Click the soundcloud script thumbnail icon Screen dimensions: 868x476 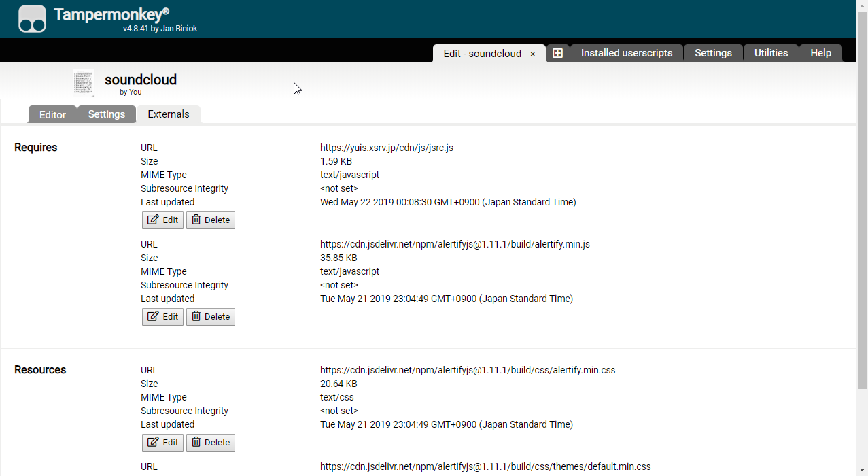84,83
